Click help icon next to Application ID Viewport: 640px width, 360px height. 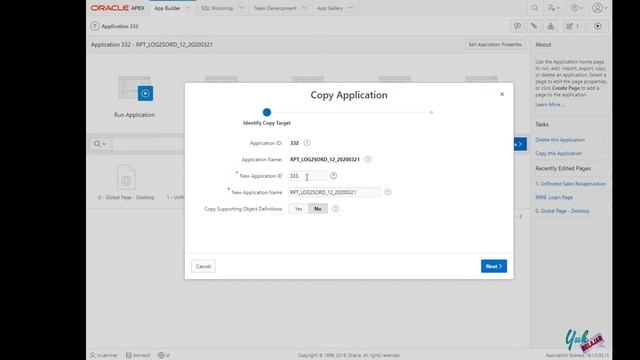click(307, 143)
